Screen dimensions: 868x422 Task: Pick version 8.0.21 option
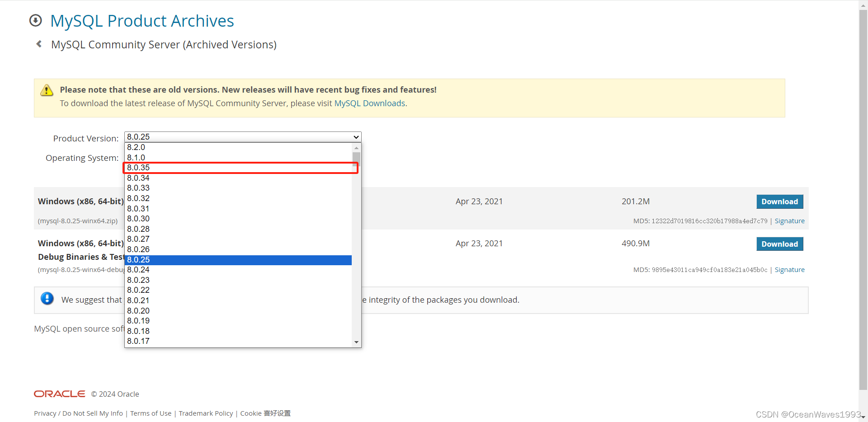click(238, 300)
